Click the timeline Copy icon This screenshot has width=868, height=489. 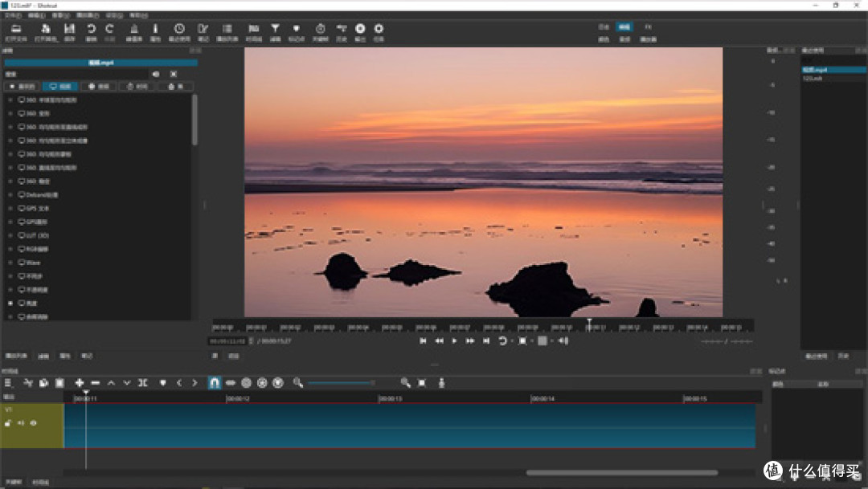pyautogui.click(x=43, y=383)
